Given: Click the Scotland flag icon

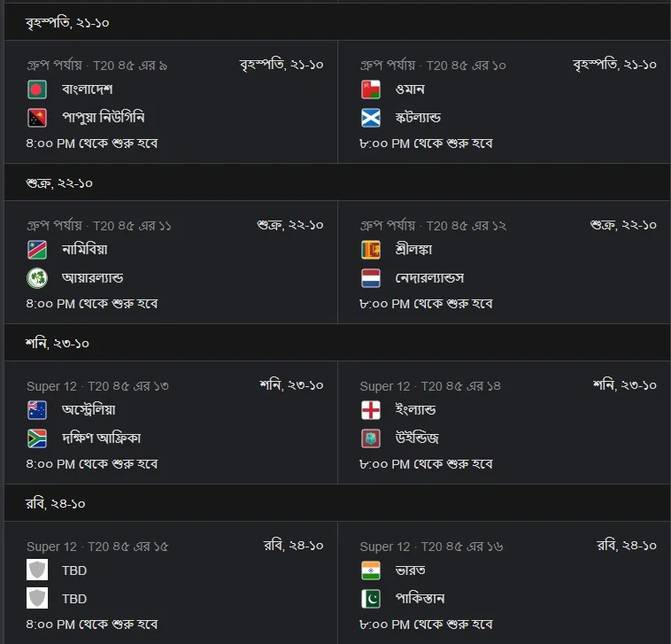Looking at the screenshot, I should tap(371, 118).
